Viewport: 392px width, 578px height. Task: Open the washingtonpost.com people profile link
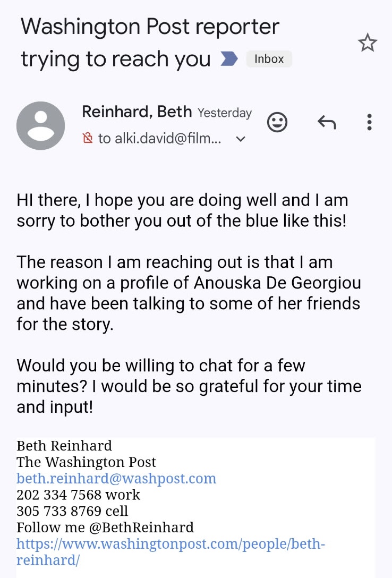(170, 544)
